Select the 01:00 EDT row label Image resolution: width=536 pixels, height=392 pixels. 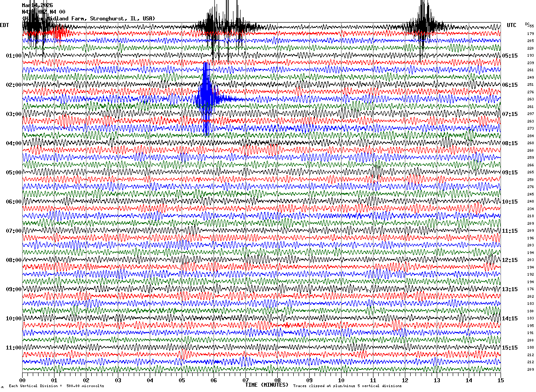pyautogui.click(x=14, y=56)
